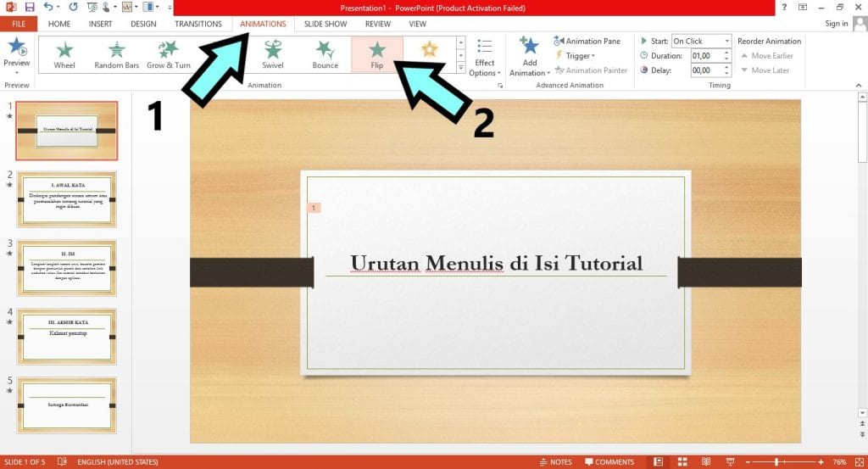The image size is (868, 469).
Task: Apply the Bounce animation effect
Action: point(325,54)
